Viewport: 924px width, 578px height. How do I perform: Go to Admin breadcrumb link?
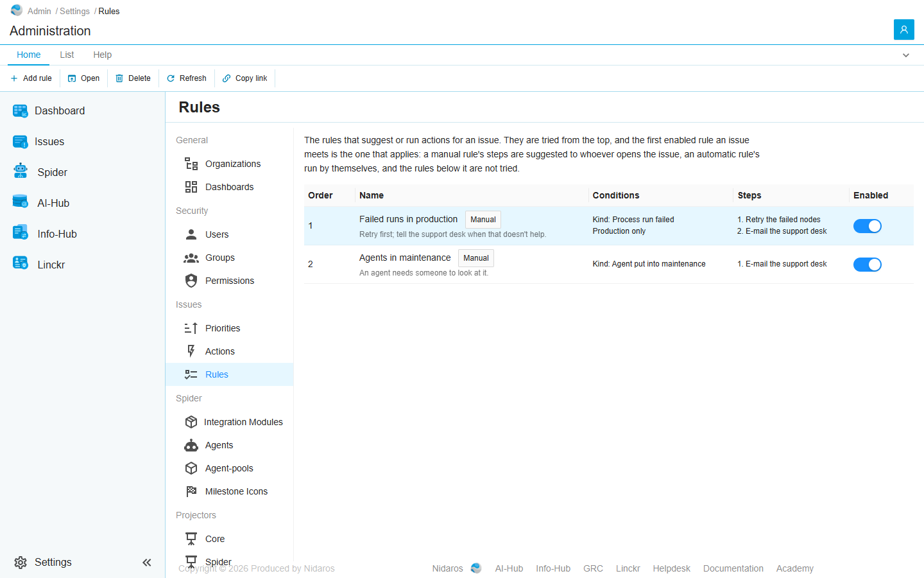click(x=39, y=11)
